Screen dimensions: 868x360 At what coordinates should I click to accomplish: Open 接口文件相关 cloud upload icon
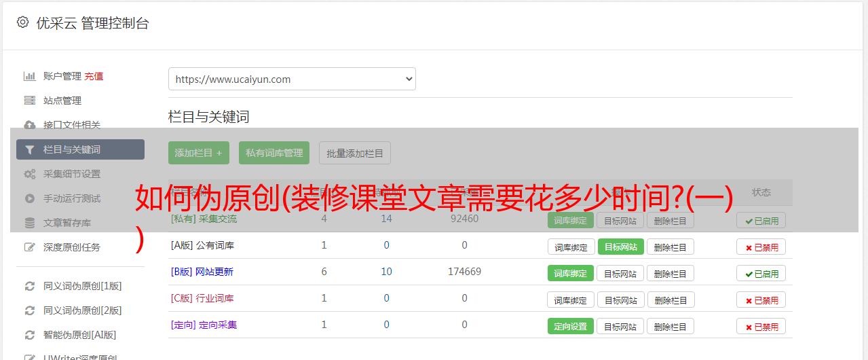(x=29, y=125)
